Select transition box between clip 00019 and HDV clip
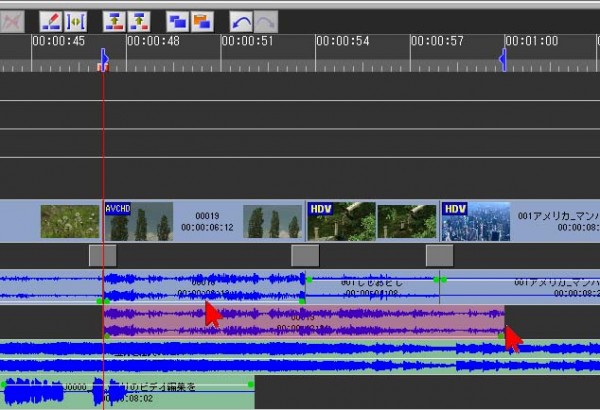This screenshot has height=410, width=600. click(305, 255)
